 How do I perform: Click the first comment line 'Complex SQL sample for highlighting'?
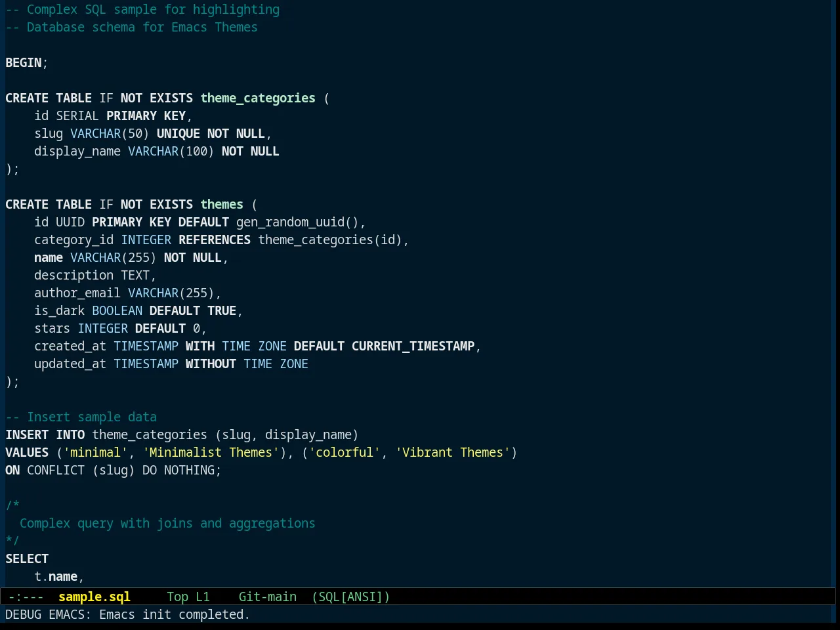click(153, 9)
